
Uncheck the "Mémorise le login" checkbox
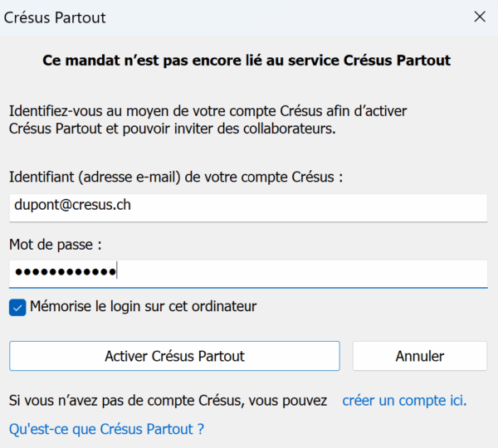(17, 307)
